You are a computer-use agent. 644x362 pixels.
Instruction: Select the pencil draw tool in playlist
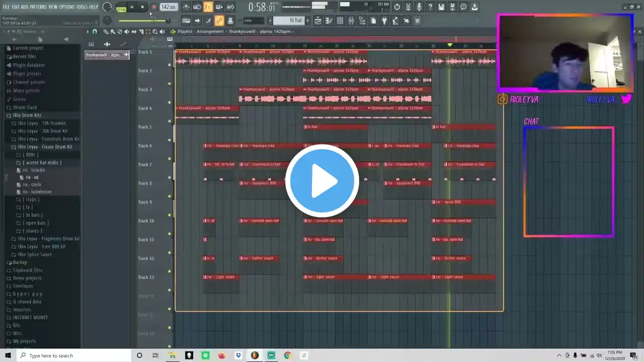[106, 32]
